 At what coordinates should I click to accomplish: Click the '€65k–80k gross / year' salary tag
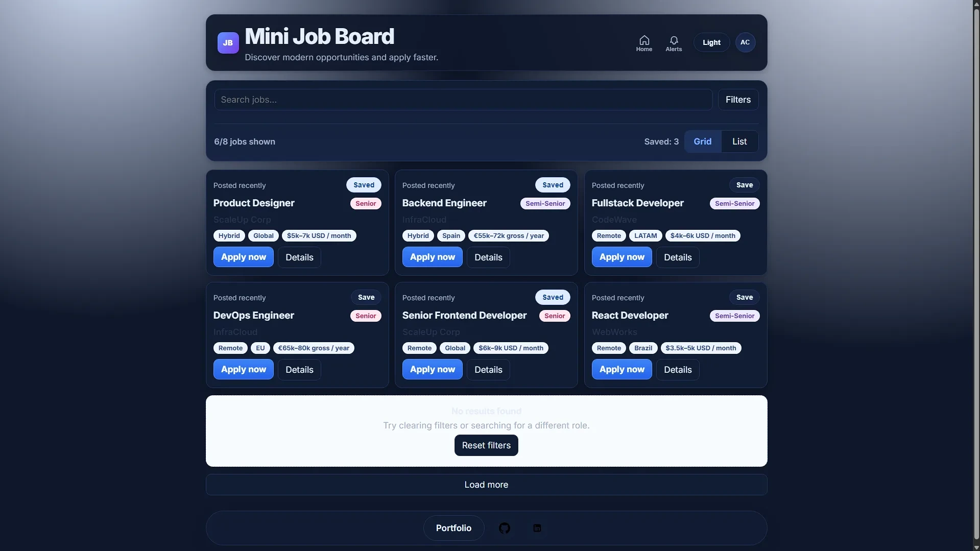314,348
